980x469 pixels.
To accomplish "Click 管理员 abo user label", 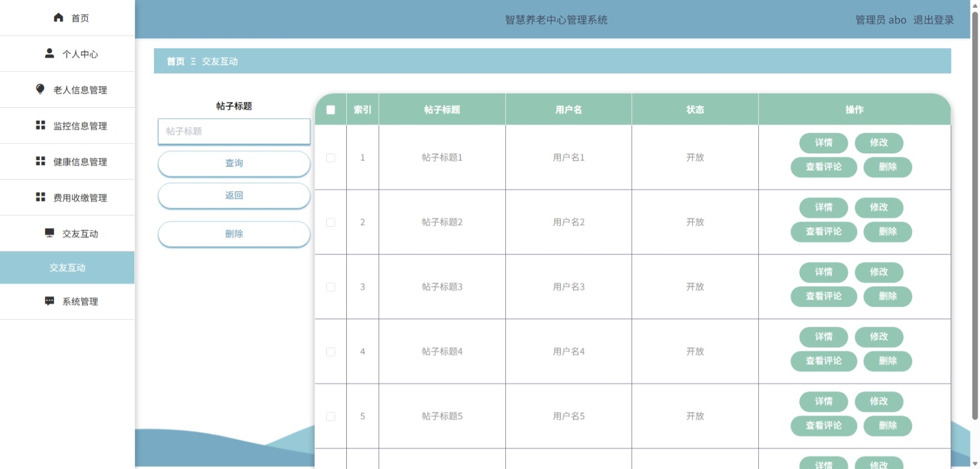I will (x=880, y=20).
